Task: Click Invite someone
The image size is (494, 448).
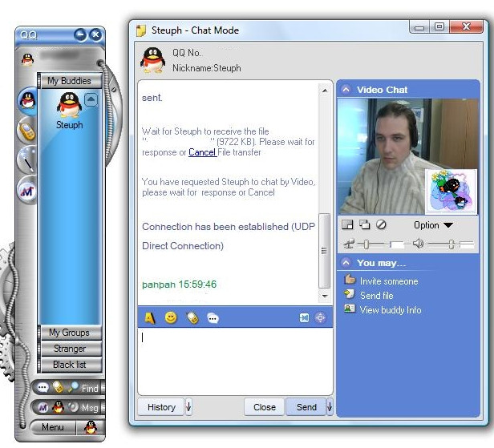Action: click(389, 281)
